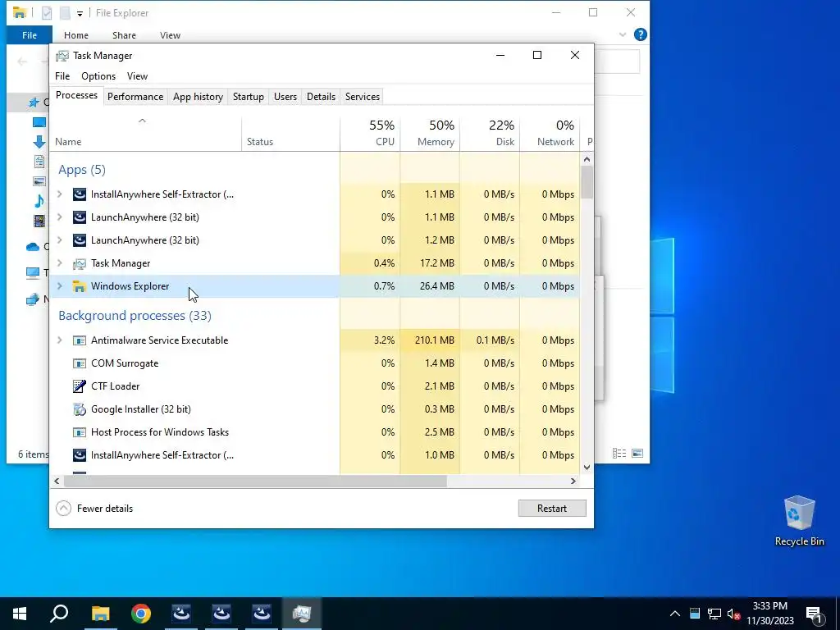
Task: Collapse view with Fewer details
Action: [94, 509]
